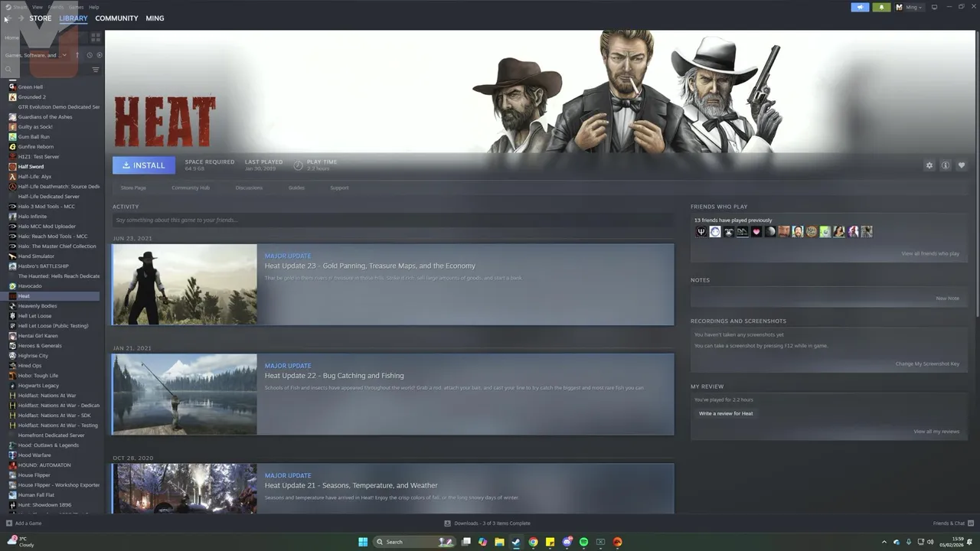Viewport: 980px width, 551px height.
Task: Create a New Note
Action: (948, 298)
